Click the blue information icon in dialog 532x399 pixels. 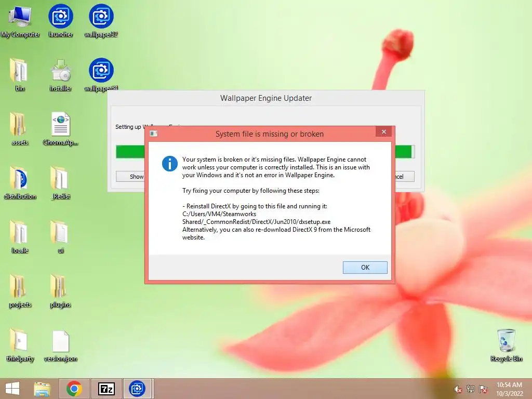[170, 164]
